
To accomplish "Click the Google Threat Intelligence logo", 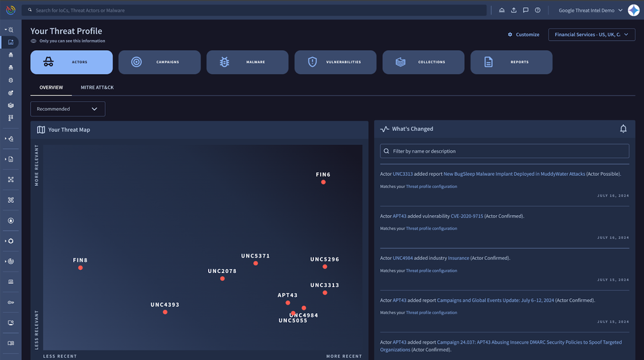I will point(11,10).
